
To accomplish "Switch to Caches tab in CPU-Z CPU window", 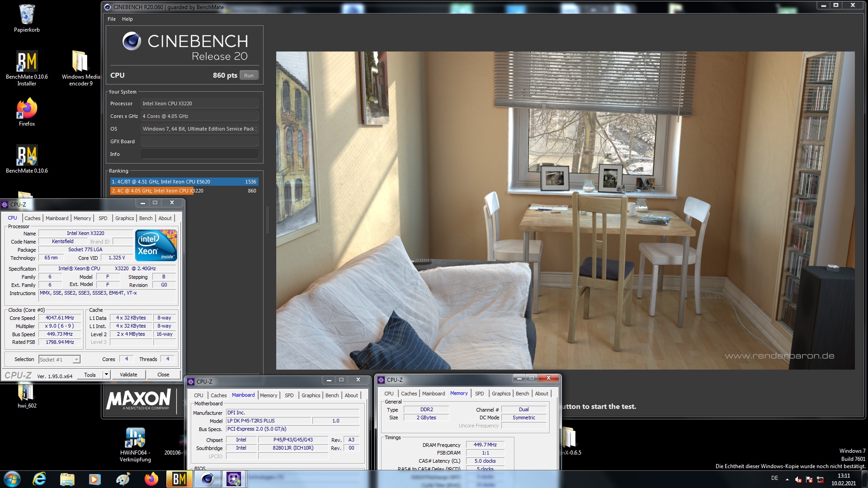I will pyautogui.click(x=33, y=218).
